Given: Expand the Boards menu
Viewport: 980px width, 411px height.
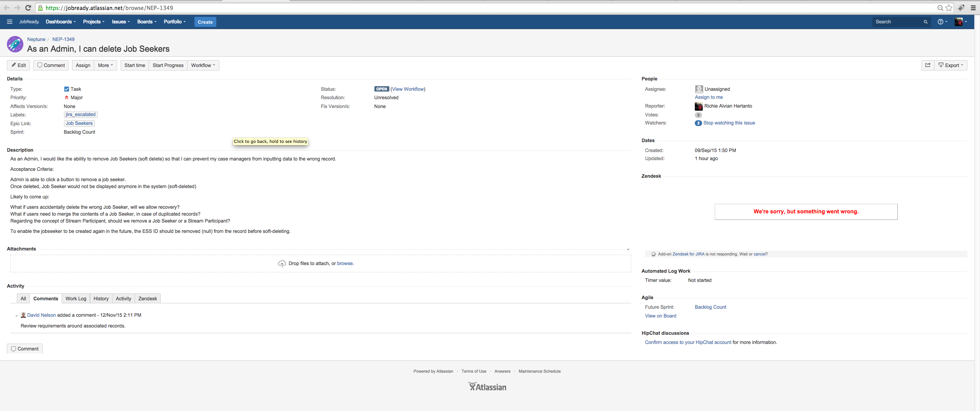Looking at the screenshot, I should tap(147, 22).
